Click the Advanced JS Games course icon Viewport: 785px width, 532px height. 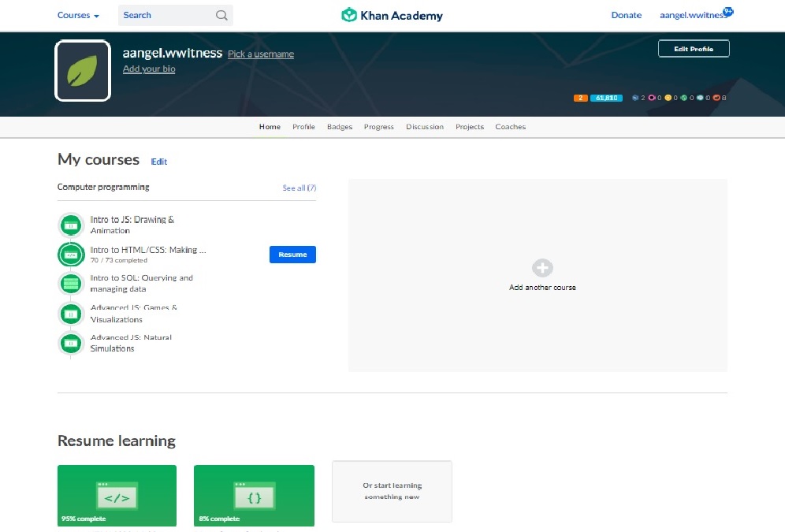pyautogui.click(x=71, y=314)
